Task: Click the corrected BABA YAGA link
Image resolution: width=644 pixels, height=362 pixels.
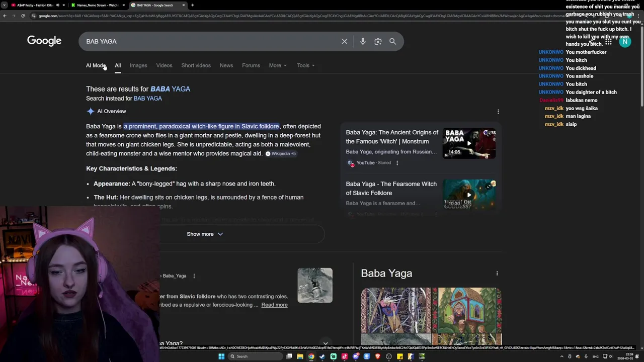Action: pos(170,89)
